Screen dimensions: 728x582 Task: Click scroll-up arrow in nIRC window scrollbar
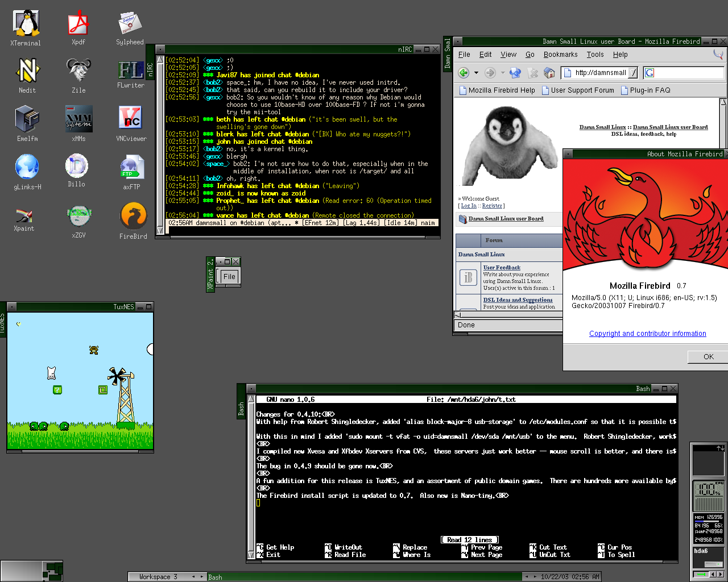[x=160, y=59]
